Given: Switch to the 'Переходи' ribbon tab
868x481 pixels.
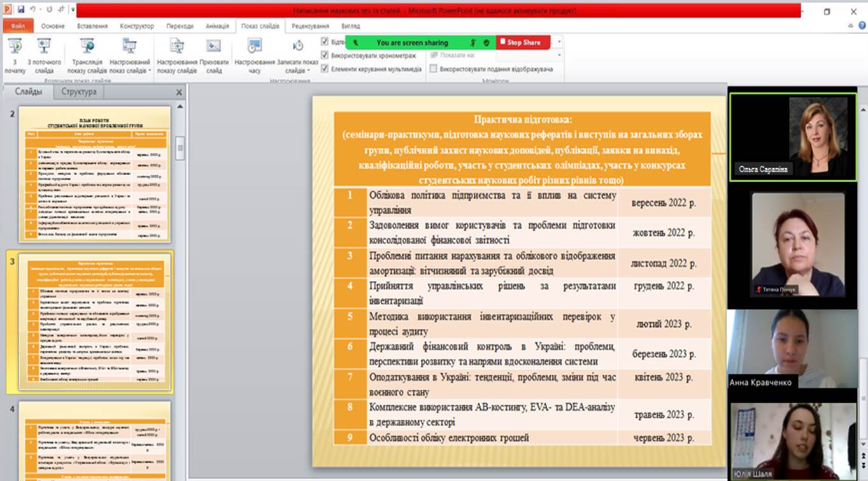Looking at the screenshot, I should [180, 26].
